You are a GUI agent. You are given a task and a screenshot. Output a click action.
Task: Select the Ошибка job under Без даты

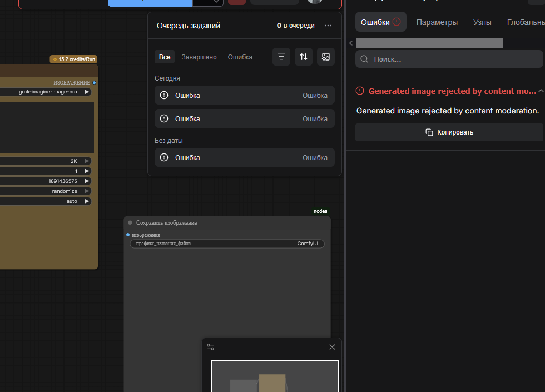[x=244, y=157]
